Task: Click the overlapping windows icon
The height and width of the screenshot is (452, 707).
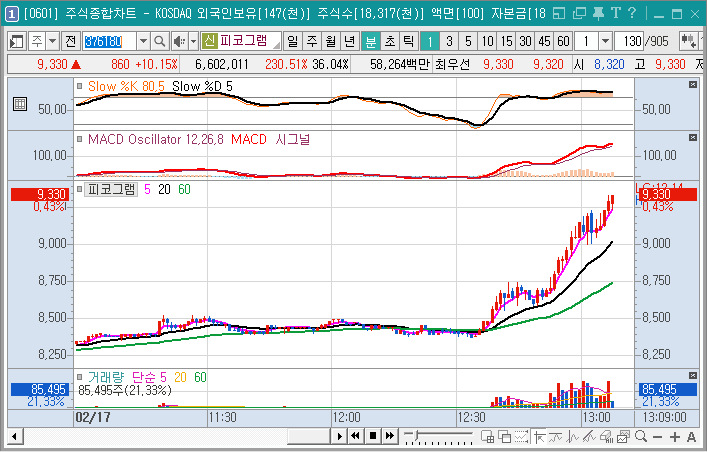Action: 504,437
